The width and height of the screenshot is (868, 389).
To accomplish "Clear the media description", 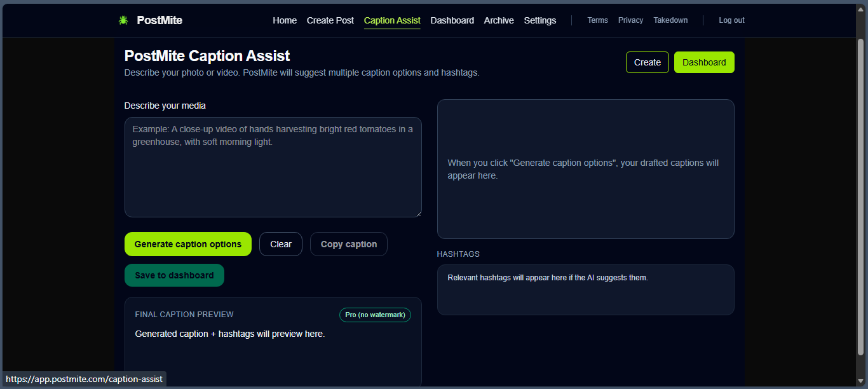I will (x=281, y=244).
